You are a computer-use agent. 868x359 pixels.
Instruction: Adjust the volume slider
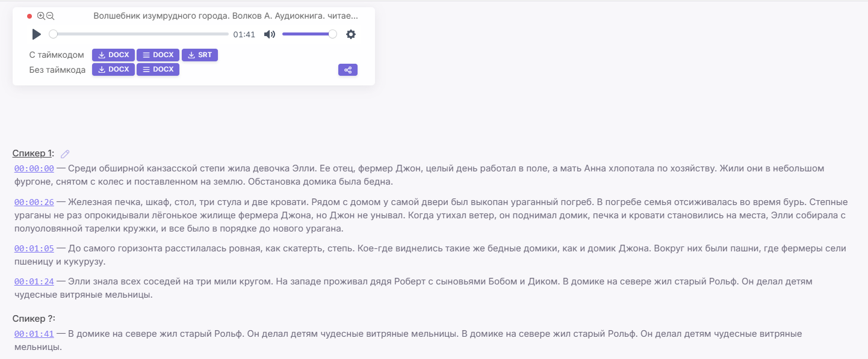tap(309, 34)
